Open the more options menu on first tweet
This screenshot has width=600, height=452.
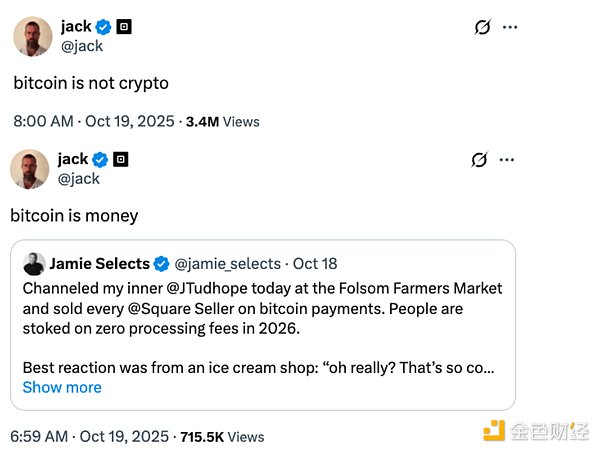pyautogui.click(x=511, y=27)
